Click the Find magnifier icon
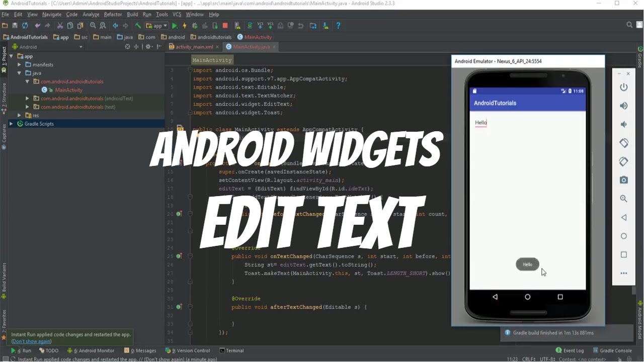The image size is (644, 362). (93, 26)
